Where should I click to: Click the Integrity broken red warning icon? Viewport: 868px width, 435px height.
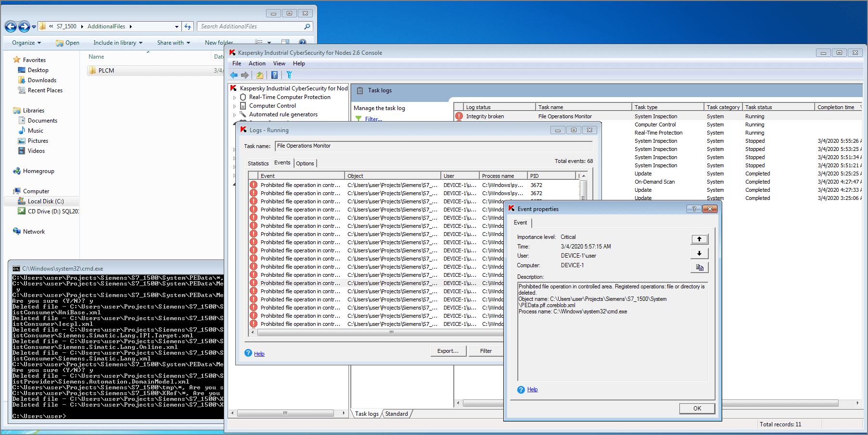click(459, 116)
